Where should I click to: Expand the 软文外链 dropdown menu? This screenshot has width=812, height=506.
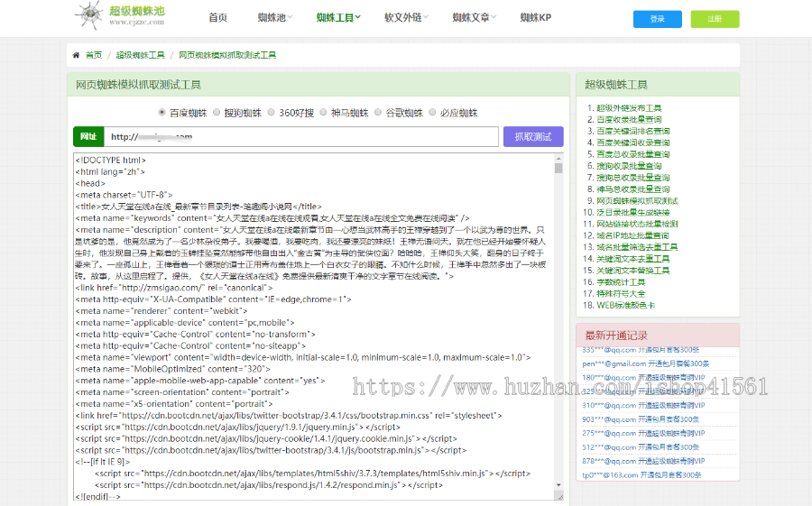click(406, 18)
